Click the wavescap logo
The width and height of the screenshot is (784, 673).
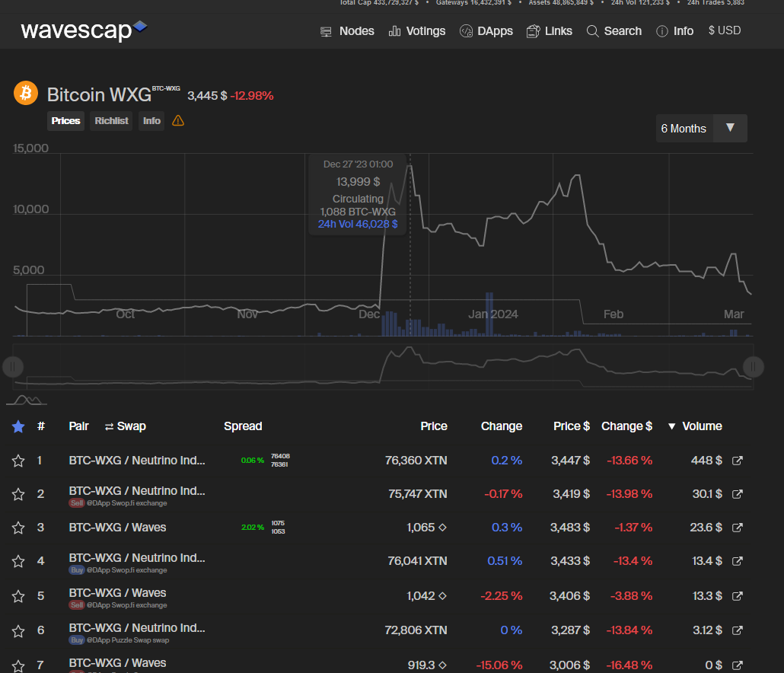84,30
